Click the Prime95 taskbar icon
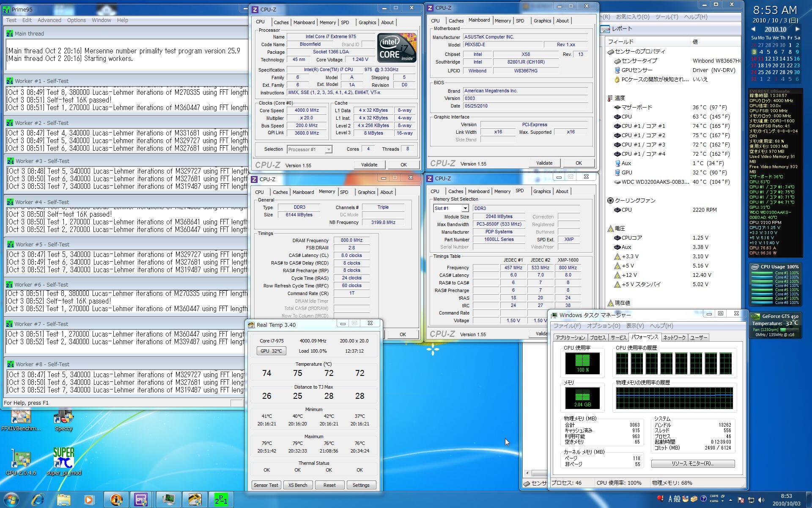 (221, 500)
